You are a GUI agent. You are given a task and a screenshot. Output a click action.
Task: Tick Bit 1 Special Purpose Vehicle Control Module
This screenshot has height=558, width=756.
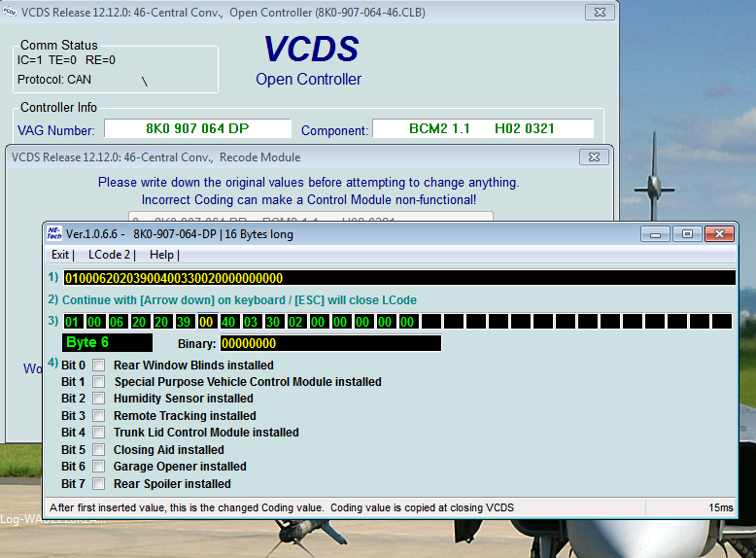pyautogui.click(x=99, y=382)
